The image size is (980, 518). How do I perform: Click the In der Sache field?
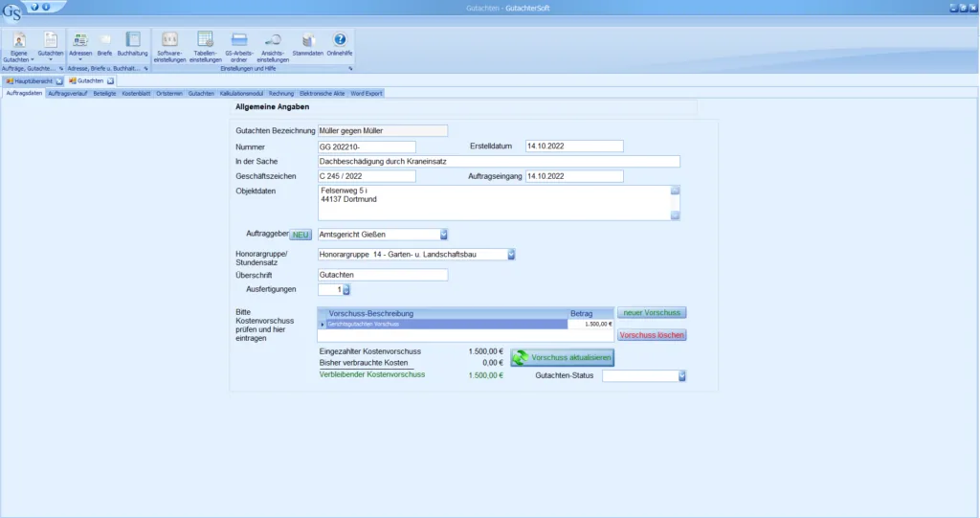[x=499, y=162]
